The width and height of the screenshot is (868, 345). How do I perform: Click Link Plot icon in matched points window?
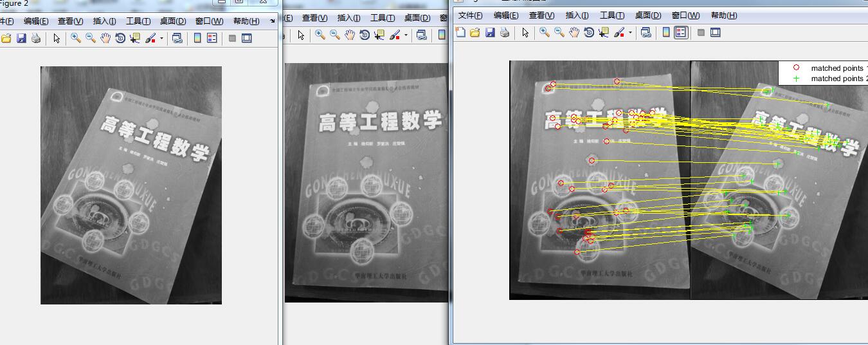pos(646,32)
